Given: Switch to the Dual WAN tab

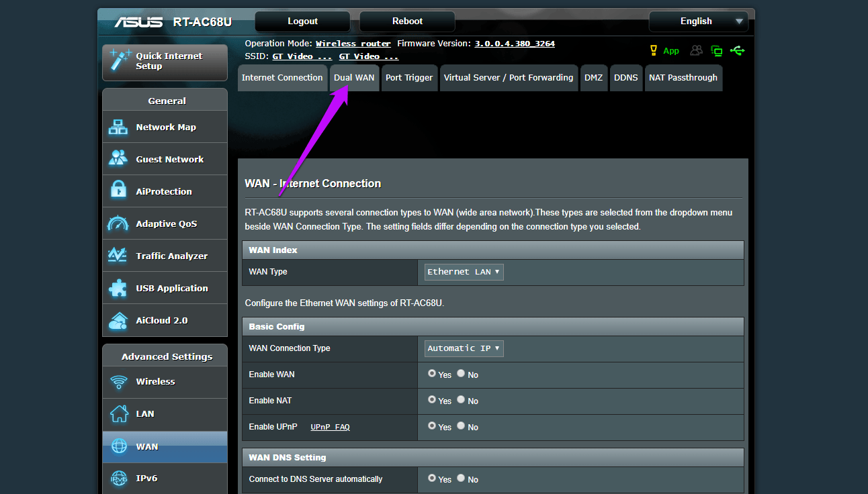Looking at the screenshot, I should pos(354,78).
